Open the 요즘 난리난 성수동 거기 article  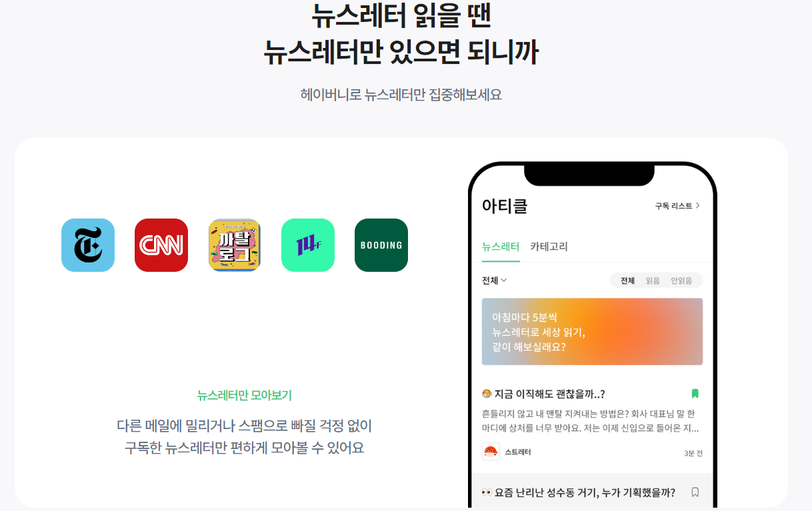[x=578, y=492]
